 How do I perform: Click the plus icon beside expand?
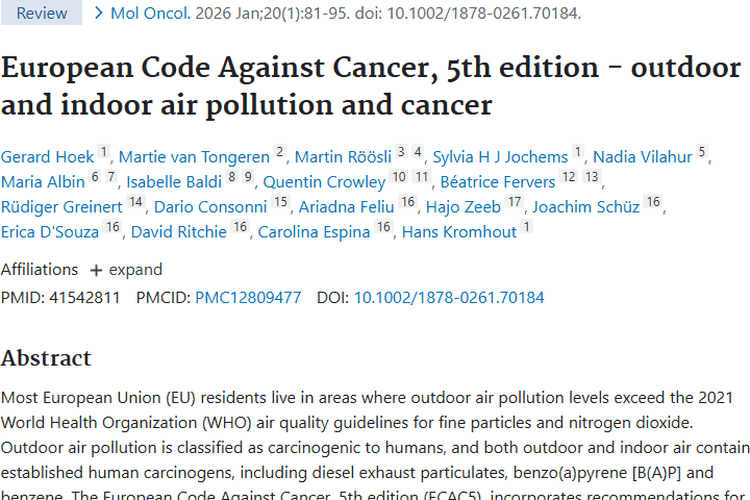click(x=96, y=270)
